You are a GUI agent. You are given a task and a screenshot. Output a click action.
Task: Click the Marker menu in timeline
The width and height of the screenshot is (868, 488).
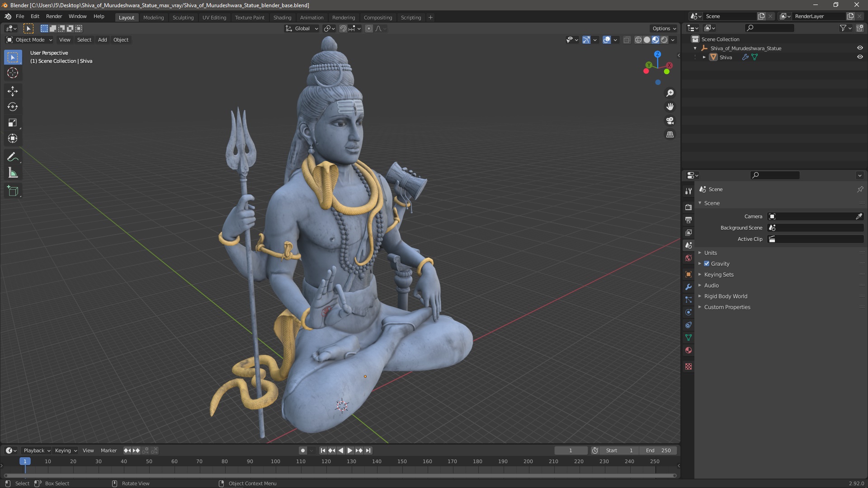[x=108, y=450]
